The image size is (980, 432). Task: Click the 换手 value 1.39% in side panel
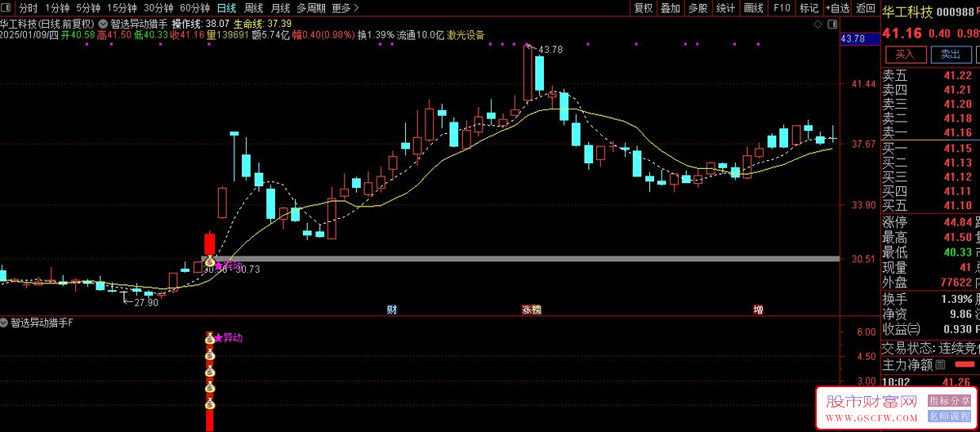point(955,299)
